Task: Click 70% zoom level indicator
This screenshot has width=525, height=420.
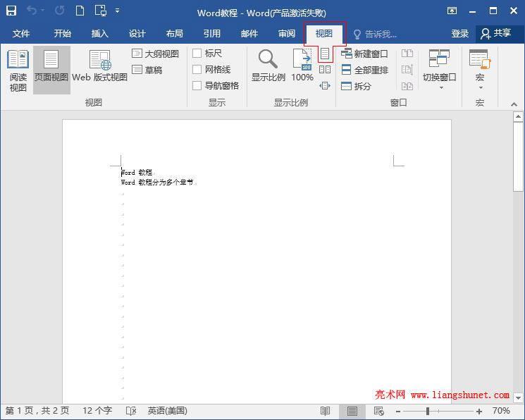Action: coord(501,411)
